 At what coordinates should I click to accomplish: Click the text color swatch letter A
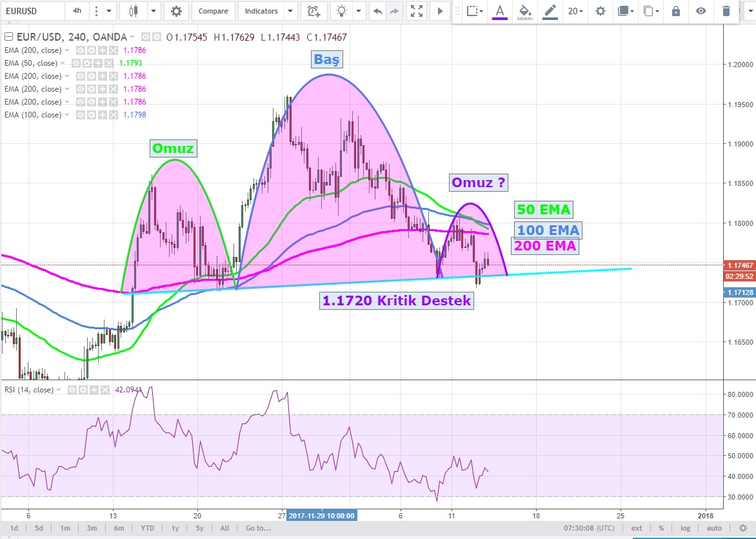[x=499, y=11]
